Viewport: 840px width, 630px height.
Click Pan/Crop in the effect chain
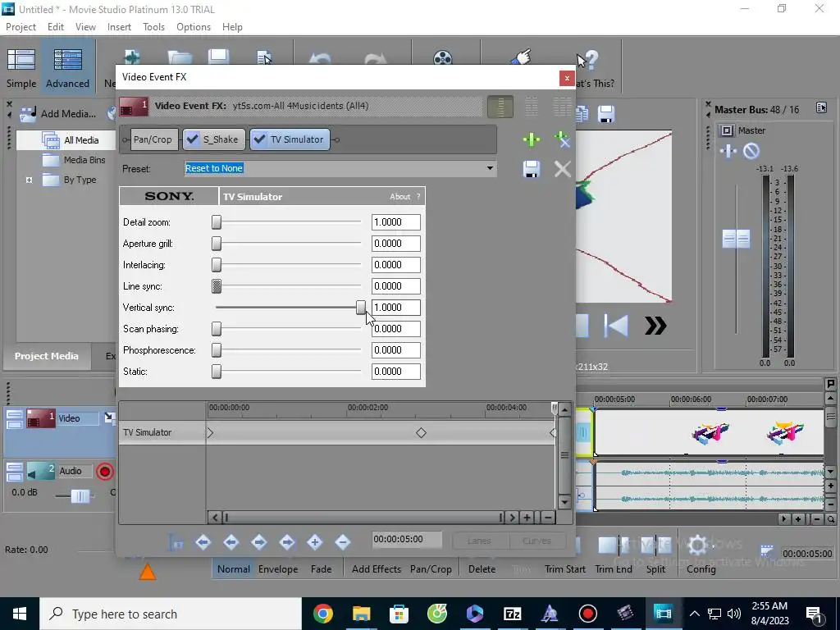point(153,139)
